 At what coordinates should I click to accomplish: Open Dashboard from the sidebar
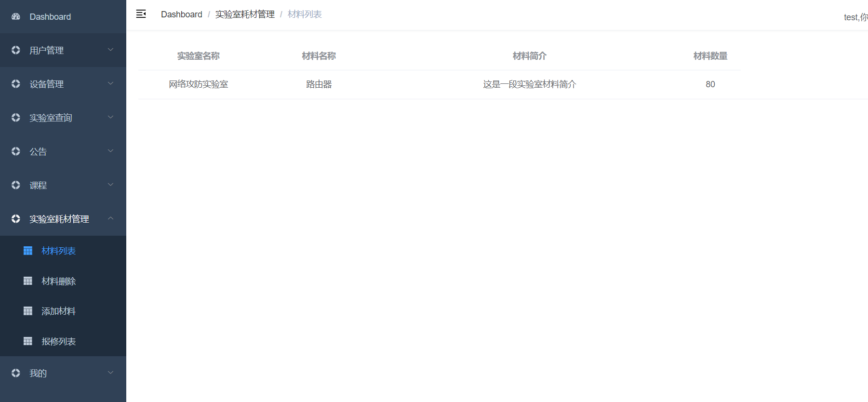(63, 16)
